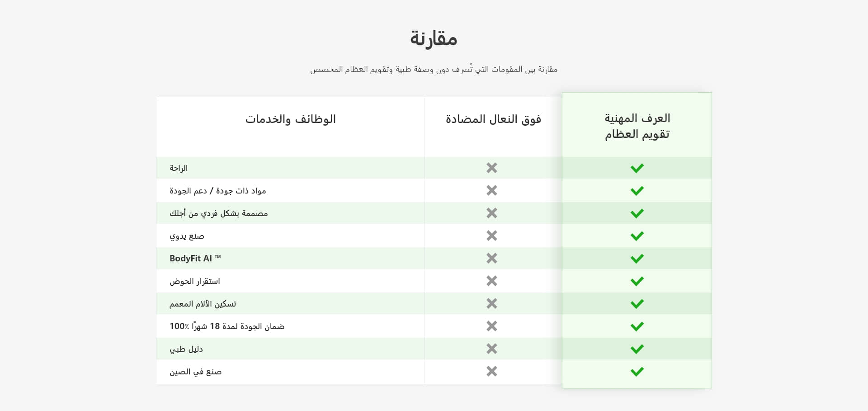Click the gray X for ضمان الجودة row
Image resolution: width=868 pixels, height=411 pixels.
click(x=491, y=326)
